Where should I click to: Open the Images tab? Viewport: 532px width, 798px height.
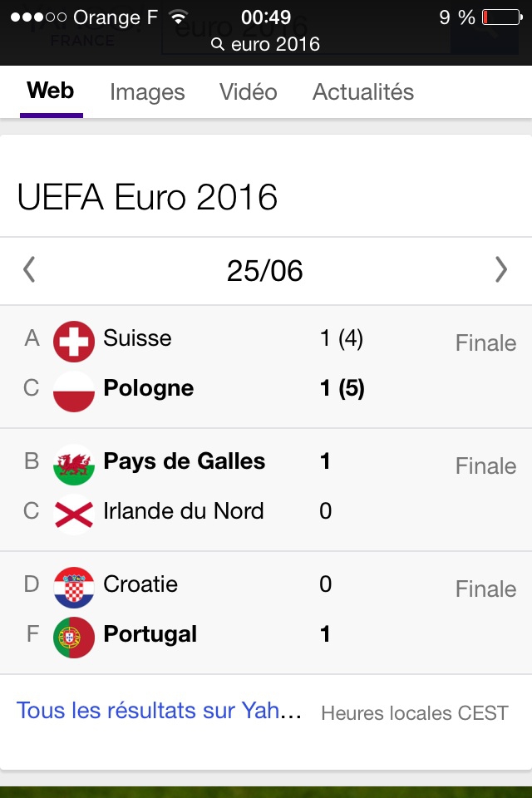[x=147, y=92]
